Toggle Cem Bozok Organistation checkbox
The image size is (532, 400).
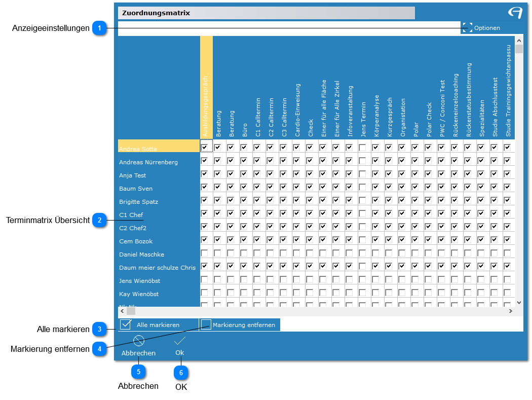tap(402, 240)
